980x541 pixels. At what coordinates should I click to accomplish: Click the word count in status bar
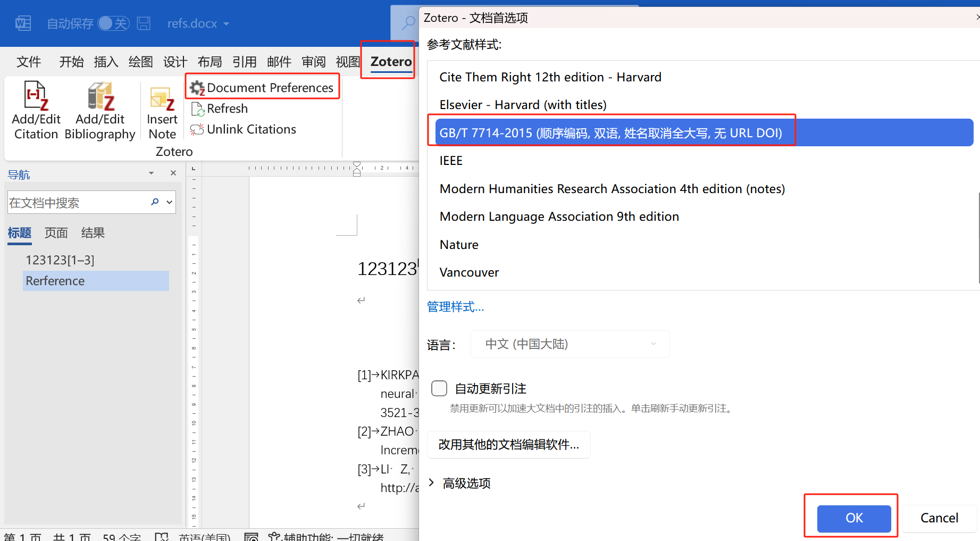[122, 537]
